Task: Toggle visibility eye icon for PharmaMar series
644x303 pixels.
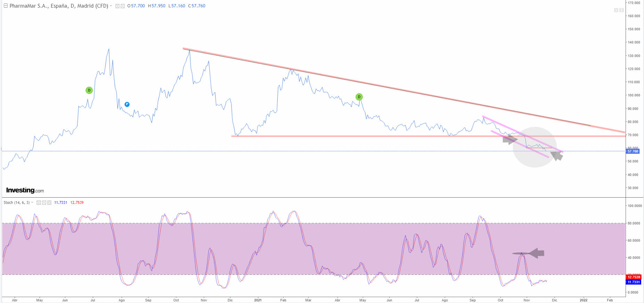Action: [117, 6]
